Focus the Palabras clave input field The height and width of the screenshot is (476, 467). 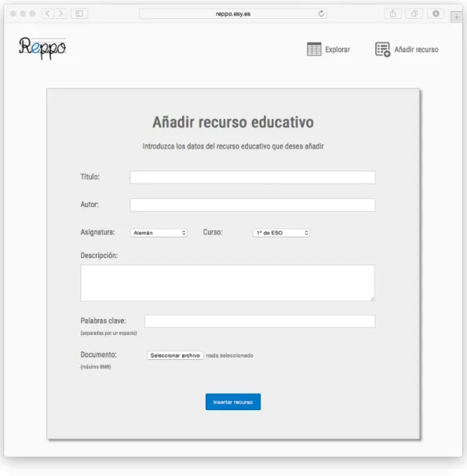pos(260,322)
